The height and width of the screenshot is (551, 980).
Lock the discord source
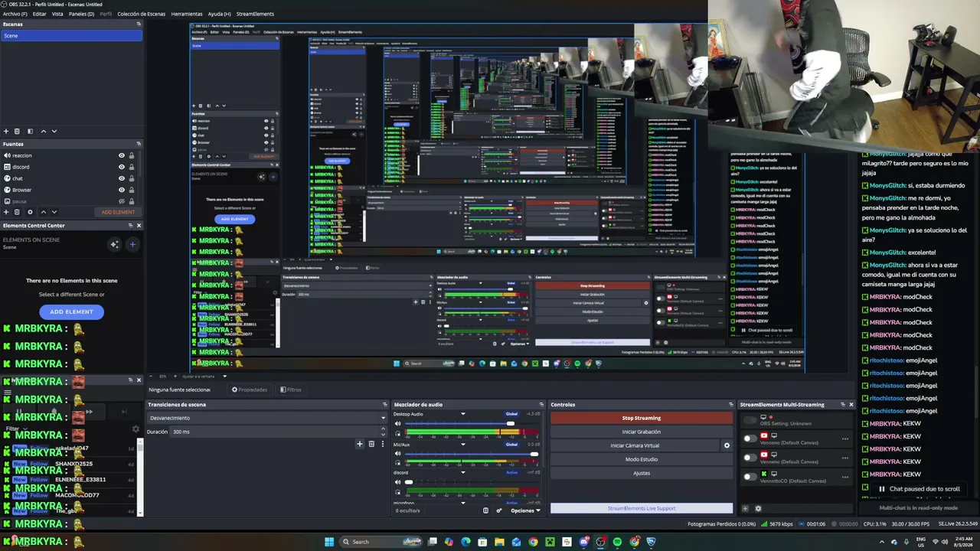[132, 167]
